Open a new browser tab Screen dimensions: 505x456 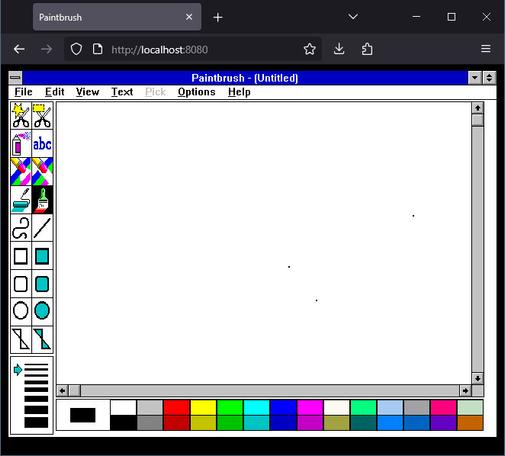tap(218, 17)
